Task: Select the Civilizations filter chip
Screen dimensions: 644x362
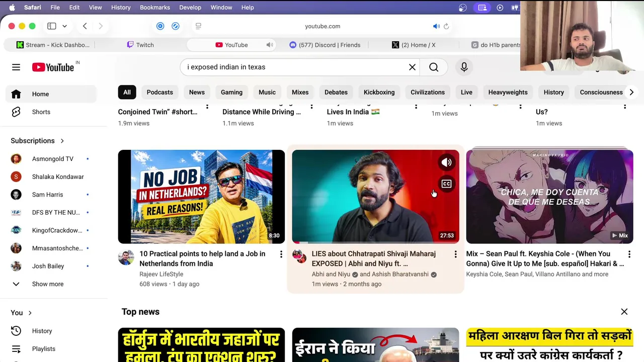Action: pos(428,92)
